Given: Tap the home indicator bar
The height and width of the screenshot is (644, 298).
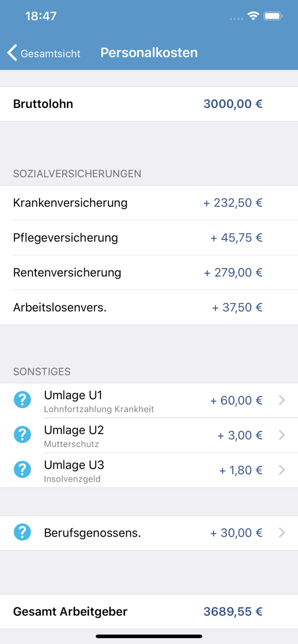Looking at the screenshot, I should (x=149, y=636).
